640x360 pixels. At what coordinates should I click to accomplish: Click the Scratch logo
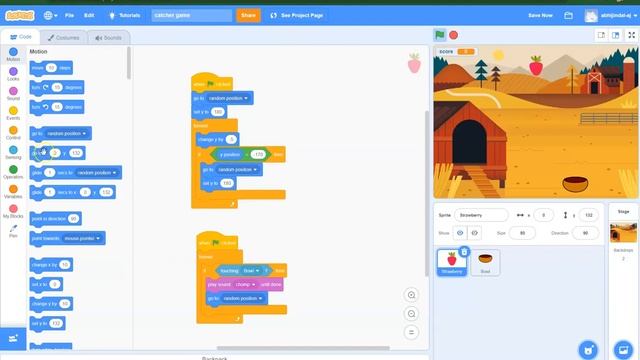pos(20,16)
